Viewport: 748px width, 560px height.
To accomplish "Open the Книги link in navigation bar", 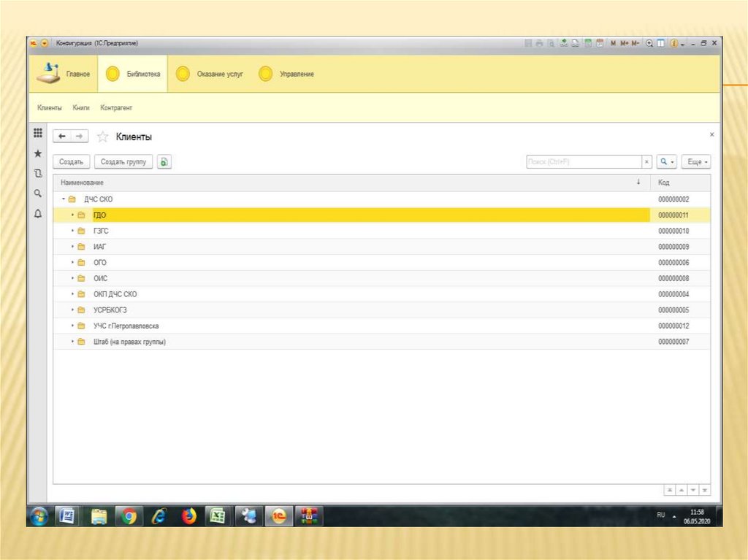I will coord(81,108).
